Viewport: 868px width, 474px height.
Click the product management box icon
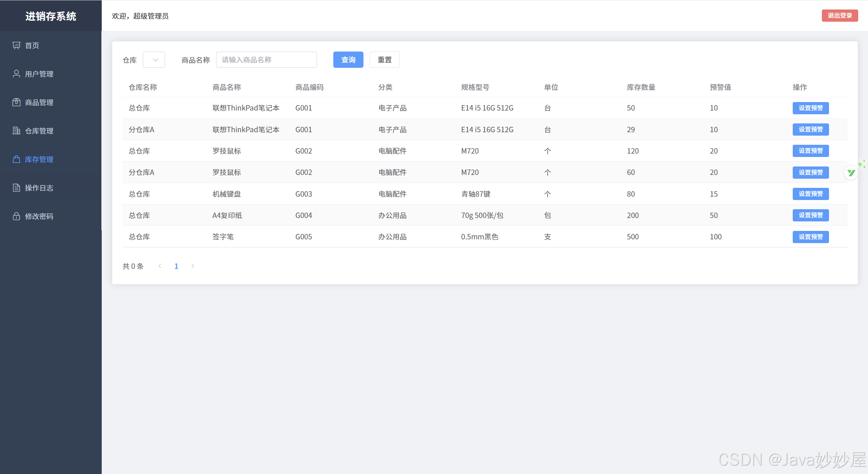click(x=16, y=102)
